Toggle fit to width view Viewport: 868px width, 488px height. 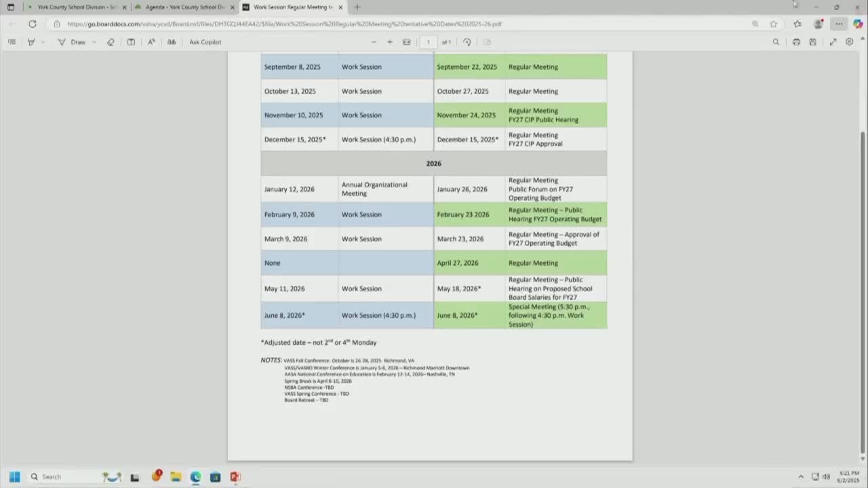(407, 42)
